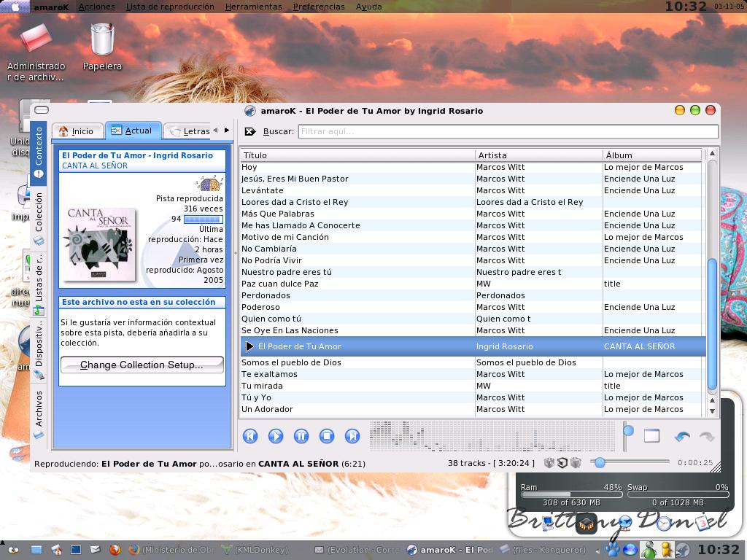Screen dimensions: 747x560
Task: Open the Papelera desktop icon
Action: pos(102,47)
